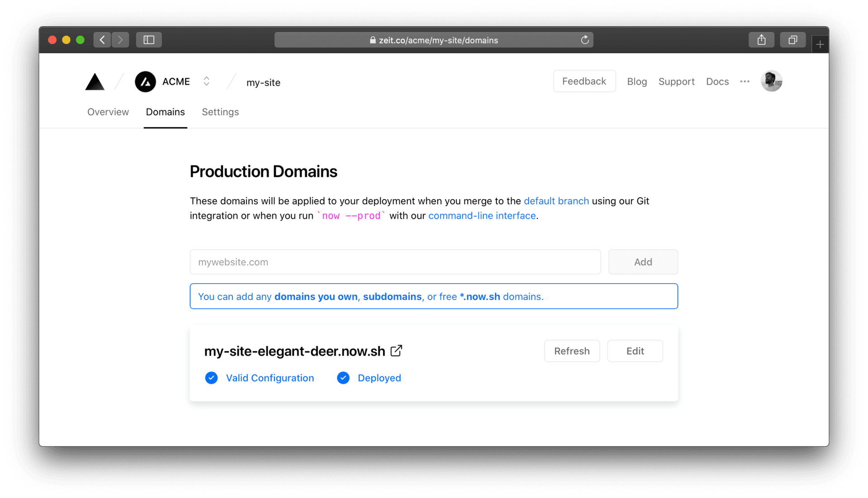Click the mywebsite.com input field
The height and width of the screenshot is (498, 868).
(x=395, y=262)
